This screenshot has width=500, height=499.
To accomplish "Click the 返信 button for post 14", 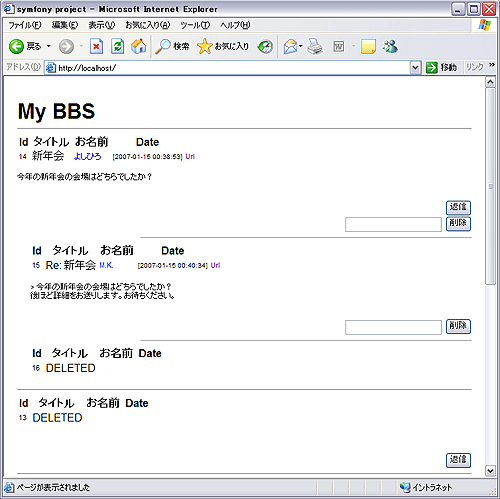I will [458, 207].
